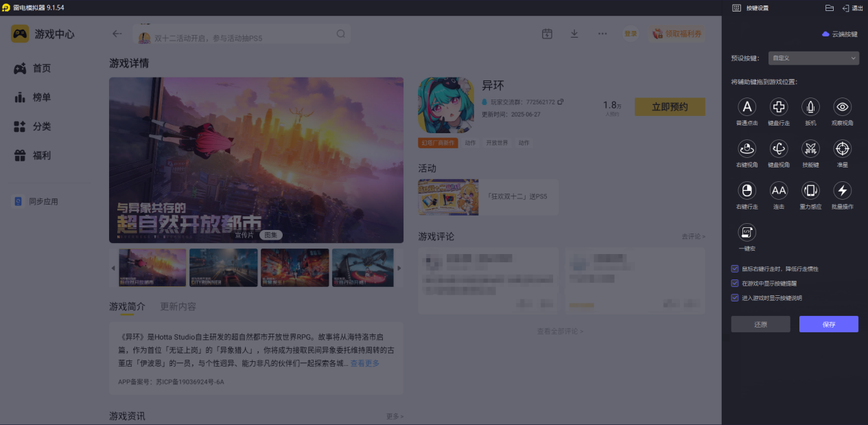868x425 pixels.
Task: Open the first sunset city thumbnail
Action: (152, 268)
